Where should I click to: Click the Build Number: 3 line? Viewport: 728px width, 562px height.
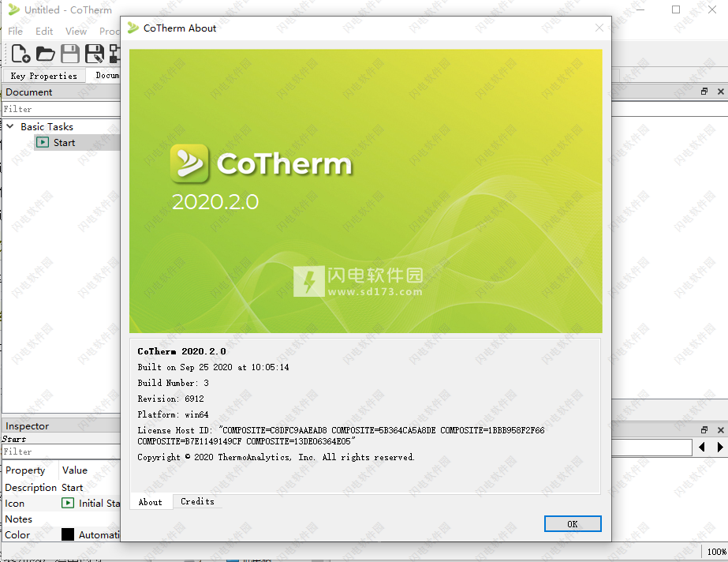(x=174, y=383)
